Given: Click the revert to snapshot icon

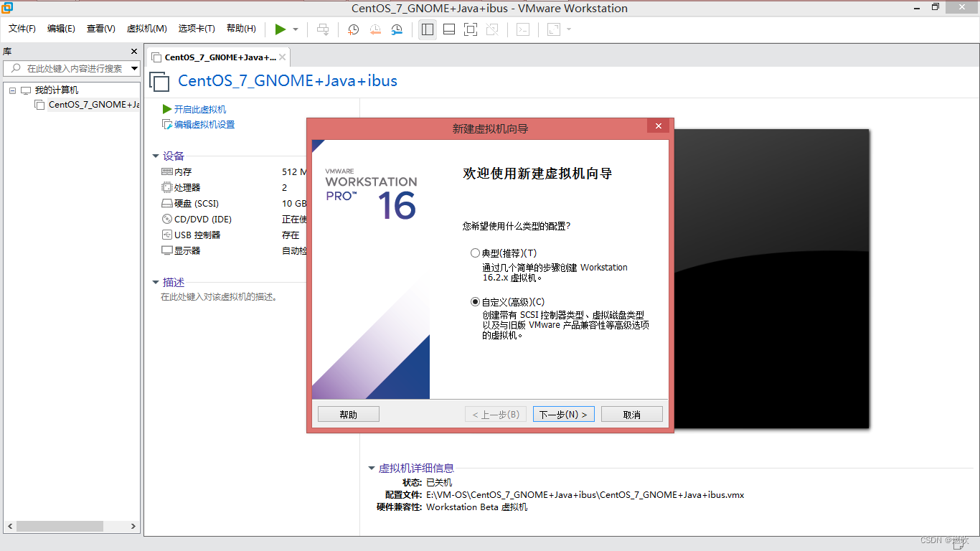Looking at the screenshot, I should 375,29.
